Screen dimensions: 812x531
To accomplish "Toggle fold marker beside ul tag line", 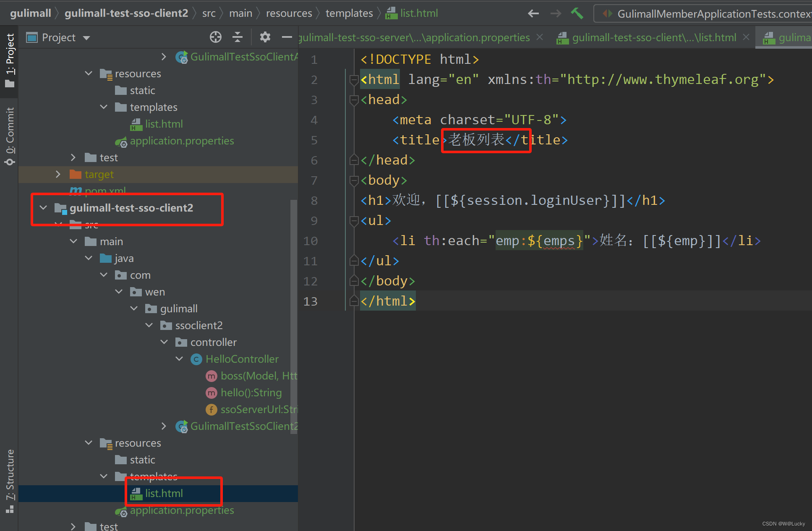I will point(354,221).
